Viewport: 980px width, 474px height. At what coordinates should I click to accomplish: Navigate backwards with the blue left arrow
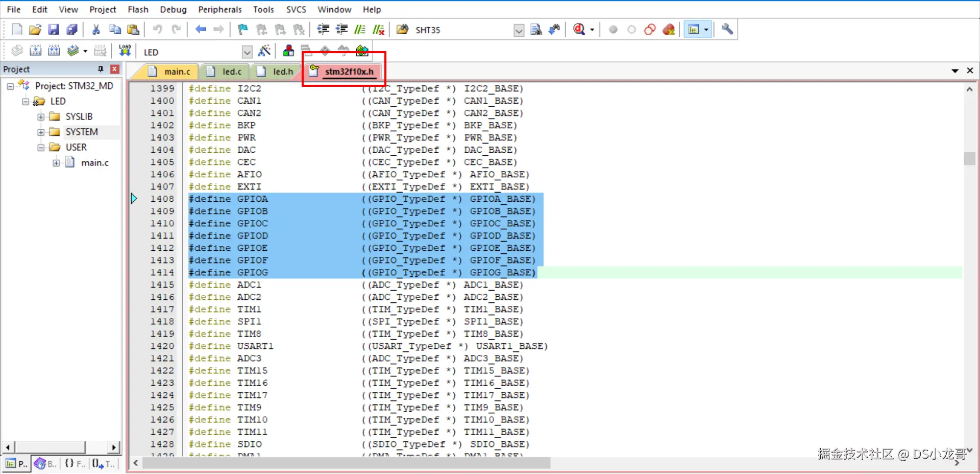point(201,30)
